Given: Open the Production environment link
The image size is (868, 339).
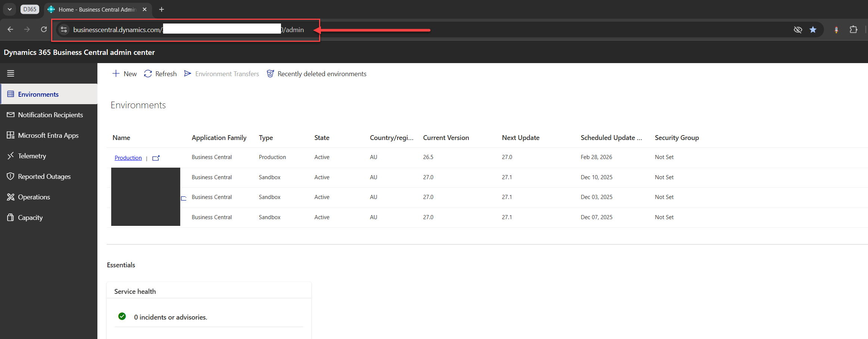Looking at the screenshot, I should (128, 158).
